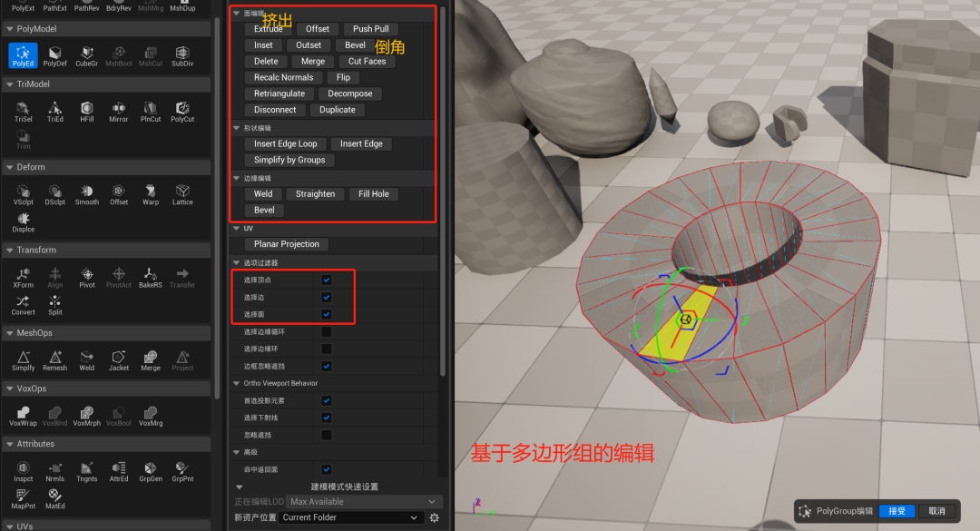Enable the 选择边缘环 checkbox

327,349
